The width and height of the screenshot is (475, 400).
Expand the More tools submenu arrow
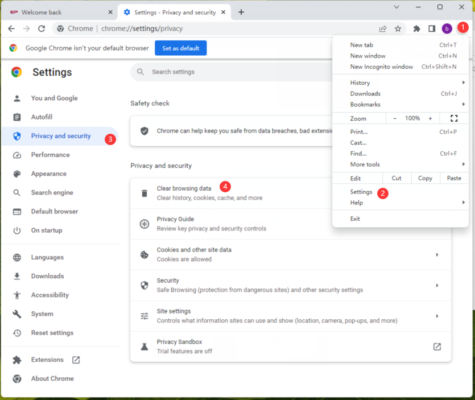click(x=463, y=164)
